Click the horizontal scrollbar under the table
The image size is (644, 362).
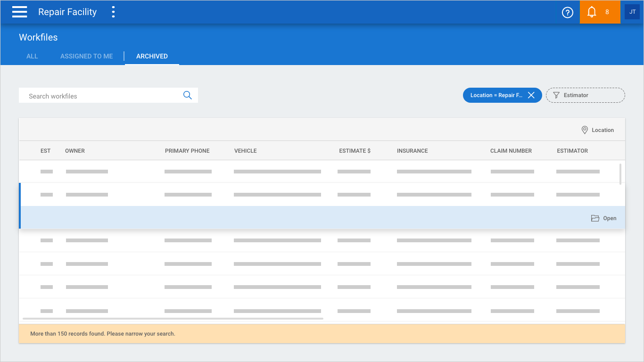173,319
